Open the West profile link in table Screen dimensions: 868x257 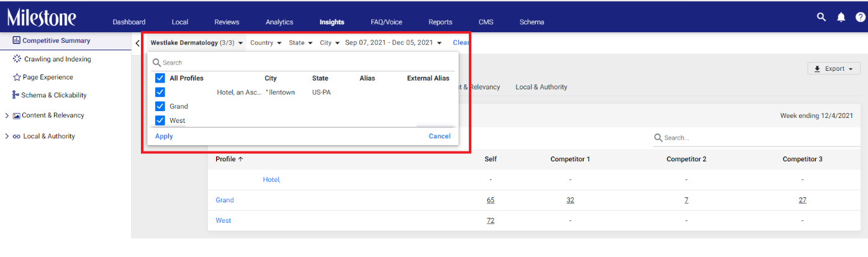[224, 220]
